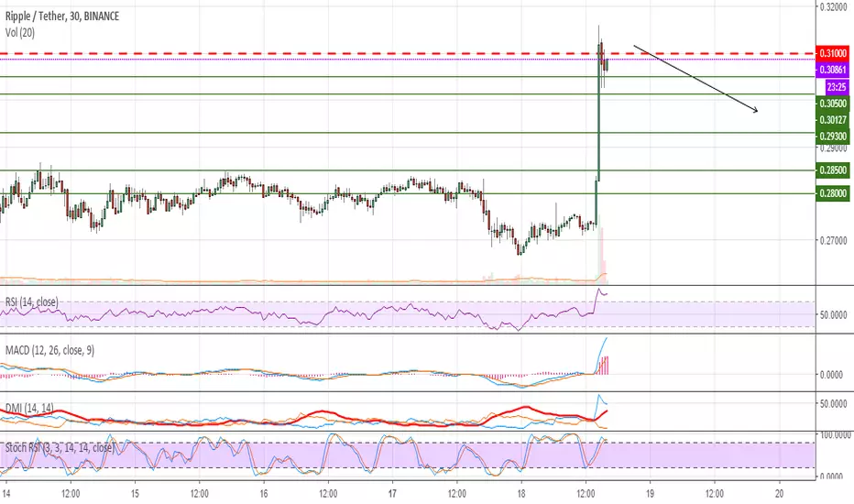Click the date 20 on time axis
Image resolution: width=854 pixels, height=504 pixels.
tap(780, 494)
